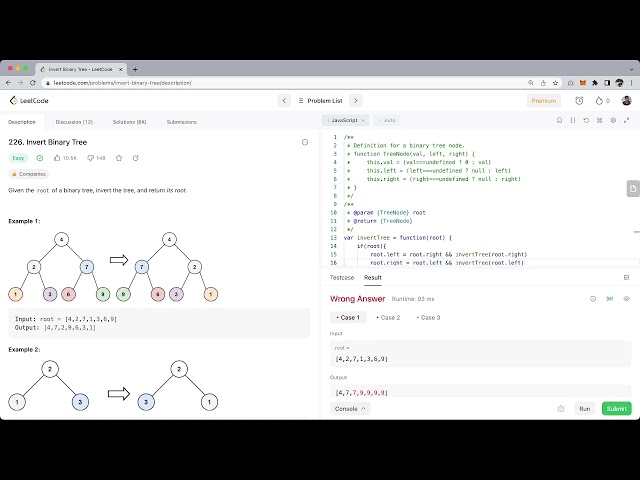
Task: Reset code to default icon
Action: pos(586,120)
